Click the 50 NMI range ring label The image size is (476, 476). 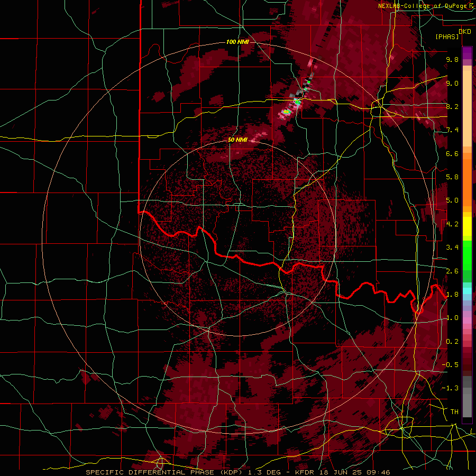click(x=237, y=140)
